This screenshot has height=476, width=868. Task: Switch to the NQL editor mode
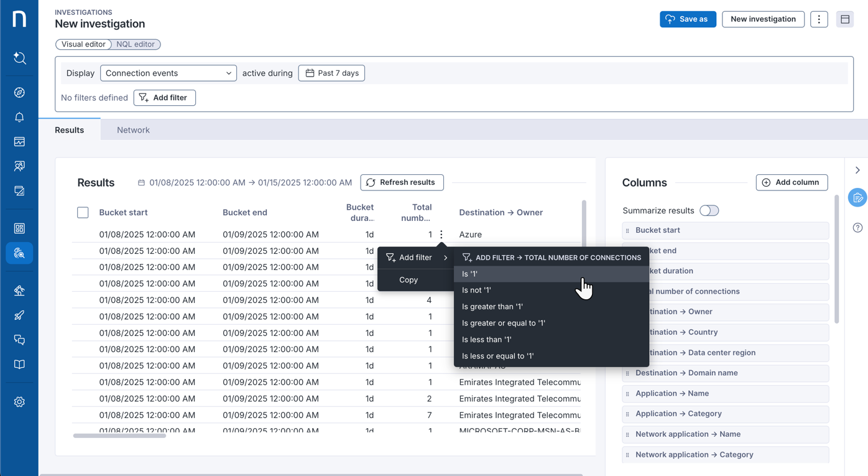pos(136,44)
